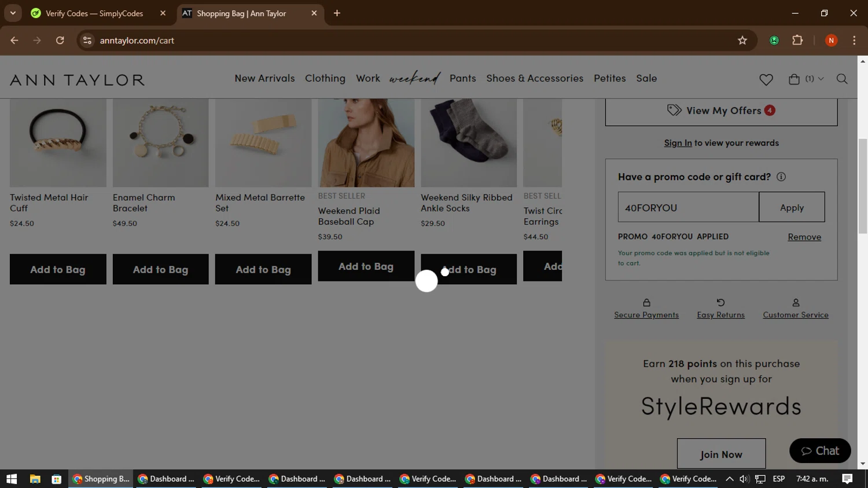
Task: Bookmark this page with the star
Action: click(x=742, y=41)
